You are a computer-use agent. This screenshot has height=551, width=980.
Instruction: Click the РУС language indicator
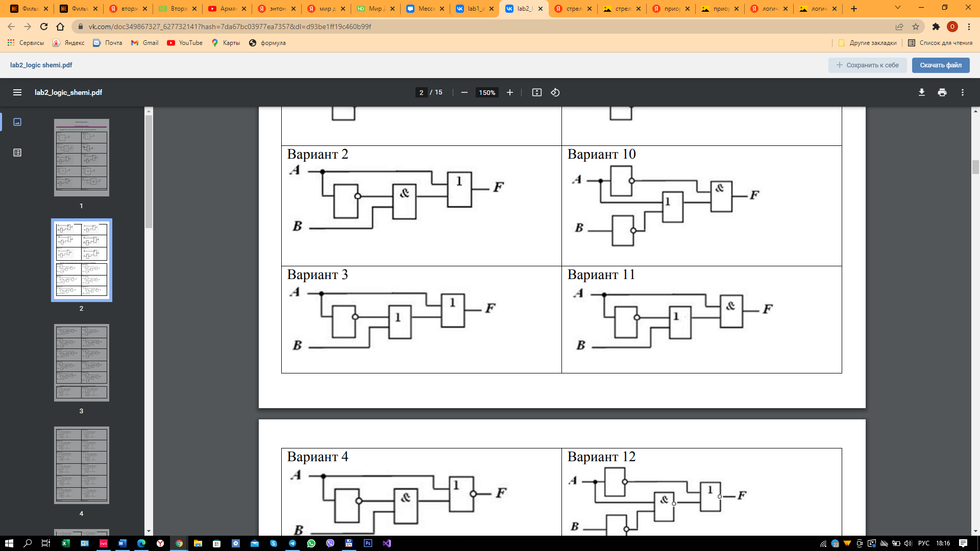coord(923,543)
